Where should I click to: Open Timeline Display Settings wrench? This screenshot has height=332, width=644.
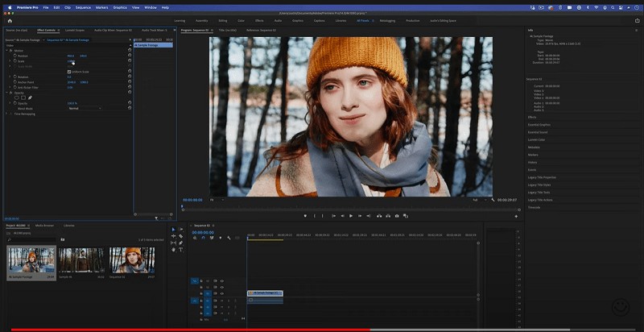point(229,238)
